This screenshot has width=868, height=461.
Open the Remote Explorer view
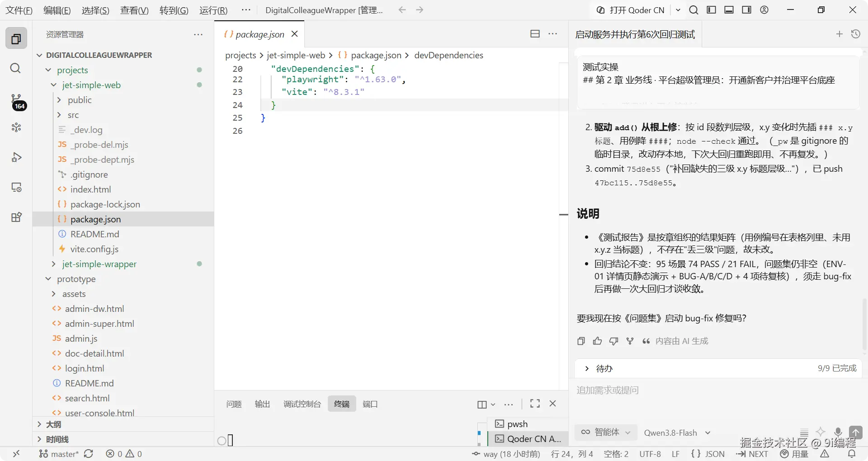click(16, 187)
